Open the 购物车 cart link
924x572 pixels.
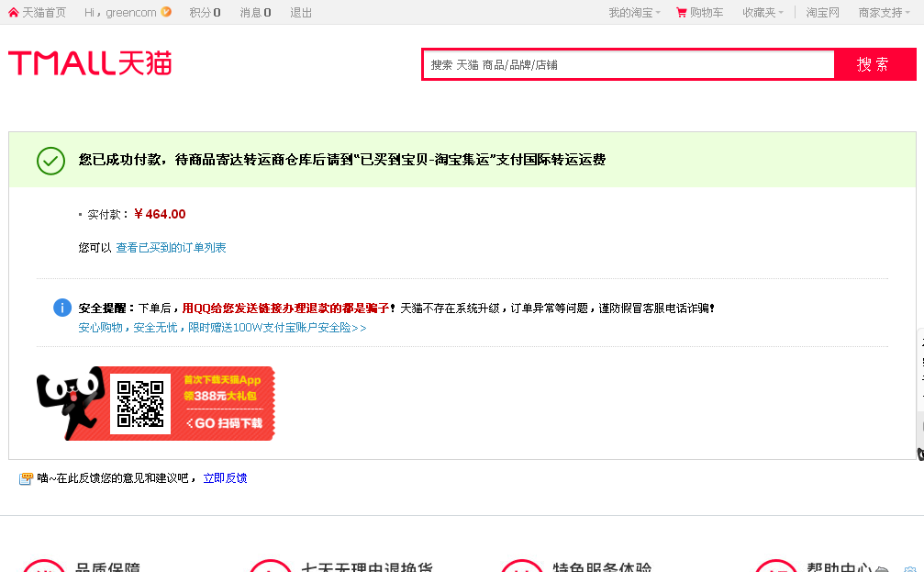(x=706, y=12)
